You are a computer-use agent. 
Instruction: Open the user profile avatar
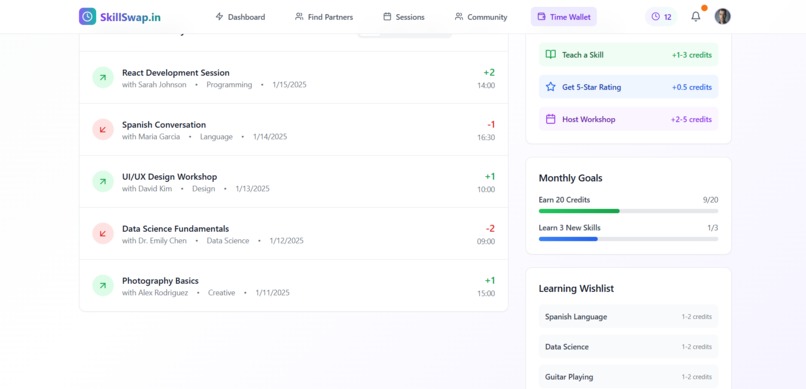pos(722,16)
